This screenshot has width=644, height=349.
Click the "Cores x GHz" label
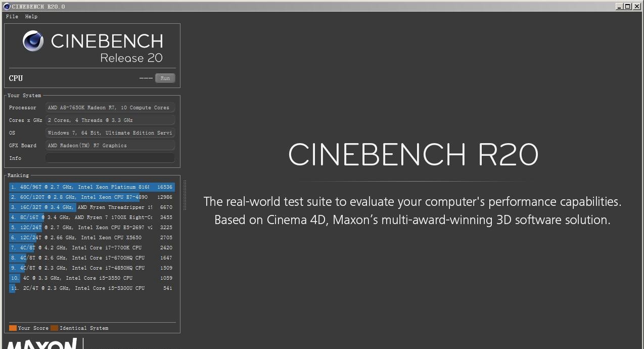[26, 120]
